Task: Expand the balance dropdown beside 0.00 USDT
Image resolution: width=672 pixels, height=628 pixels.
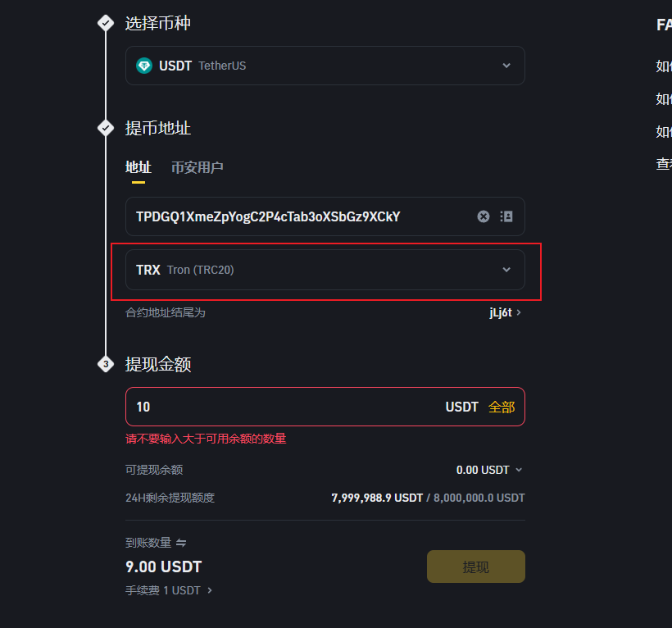Action: pos(519,469)
